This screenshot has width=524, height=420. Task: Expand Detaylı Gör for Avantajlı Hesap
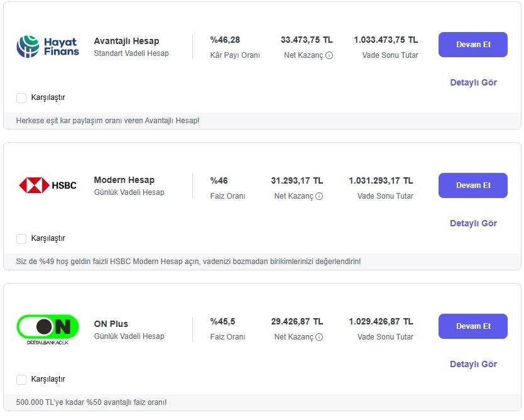coord(473,82)
